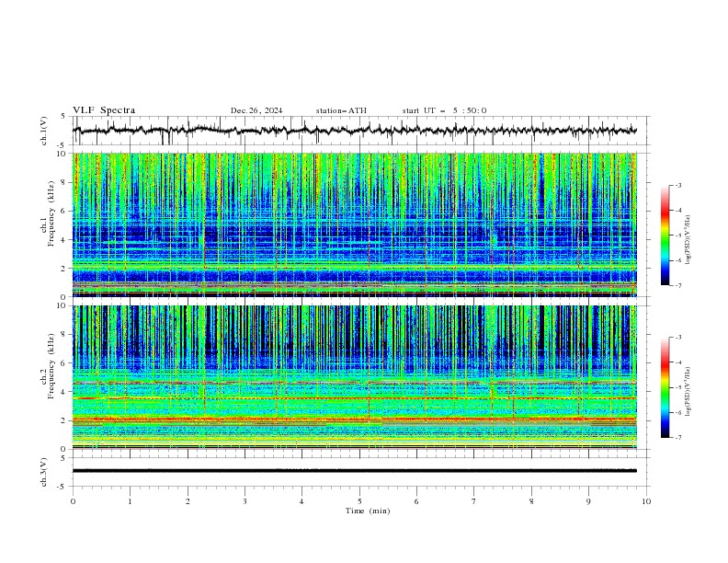The width and height of the screenshot is (728, 563).
Task: Click the "3" time axis tick label
Action: [245, 501]
